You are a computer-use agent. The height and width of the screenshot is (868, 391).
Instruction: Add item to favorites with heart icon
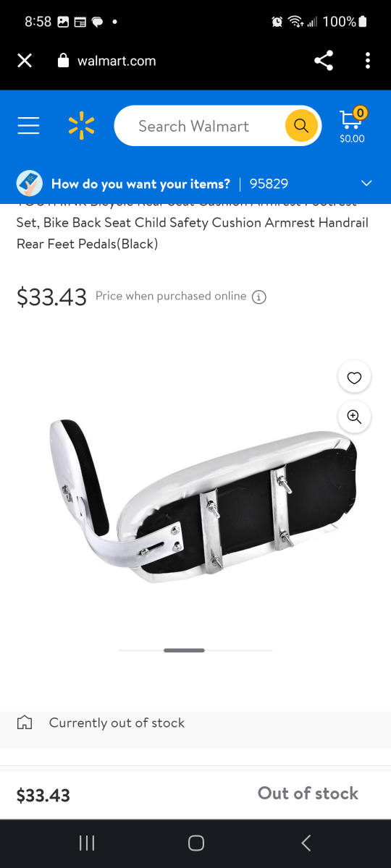(x=354, y=377)
